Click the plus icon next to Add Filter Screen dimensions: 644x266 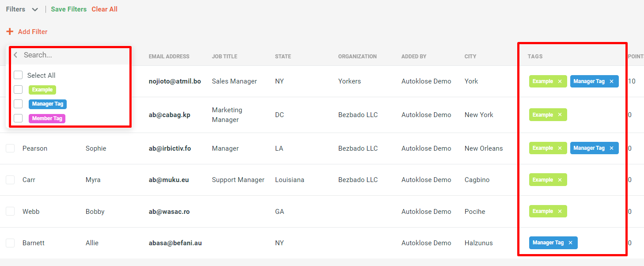[x=10, y=31]
